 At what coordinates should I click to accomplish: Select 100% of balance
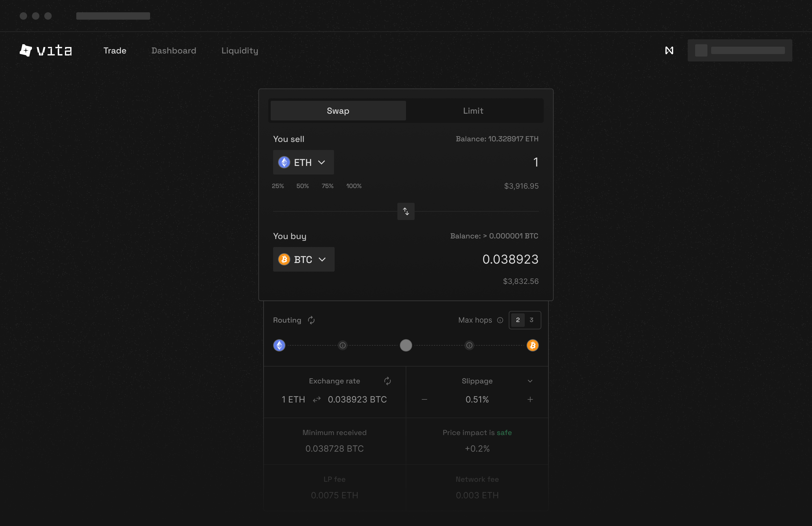click(x=354, y=186)
